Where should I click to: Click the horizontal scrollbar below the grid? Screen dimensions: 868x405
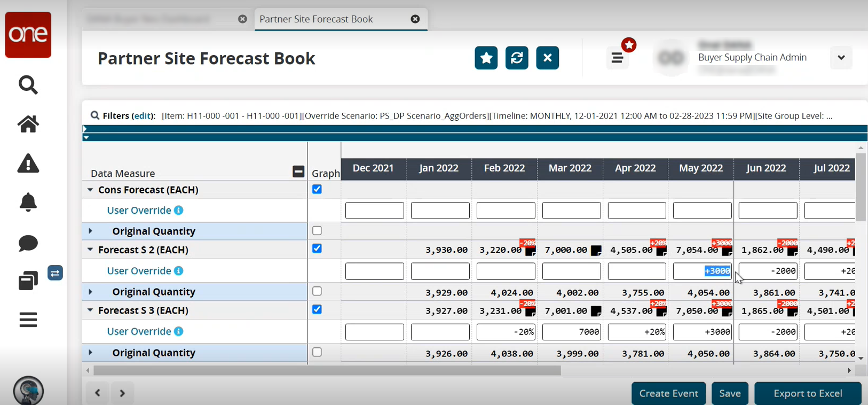pos(327,370)
